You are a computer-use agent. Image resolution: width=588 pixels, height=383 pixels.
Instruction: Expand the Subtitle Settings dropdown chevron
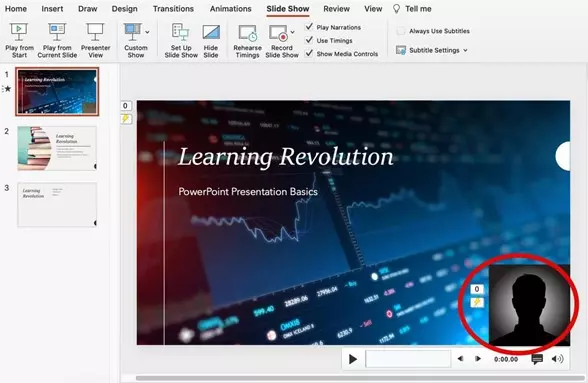coord(465,50)
